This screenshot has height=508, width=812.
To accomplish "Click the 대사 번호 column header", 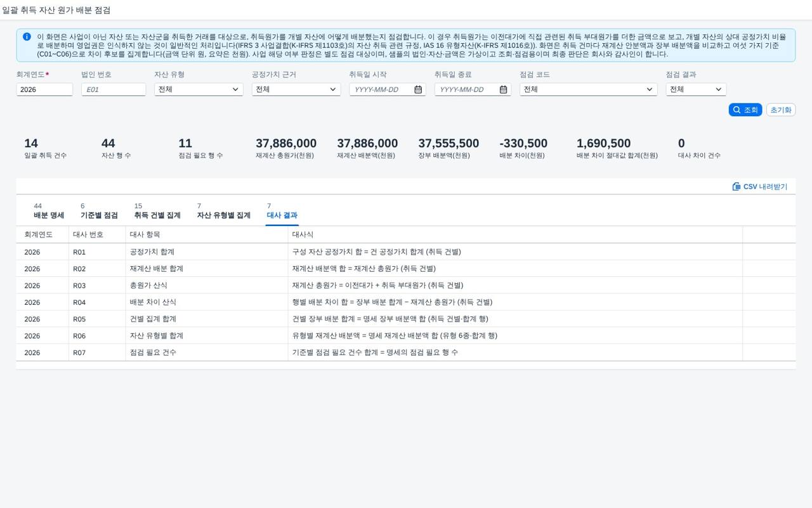I will [x=97, y=235].
